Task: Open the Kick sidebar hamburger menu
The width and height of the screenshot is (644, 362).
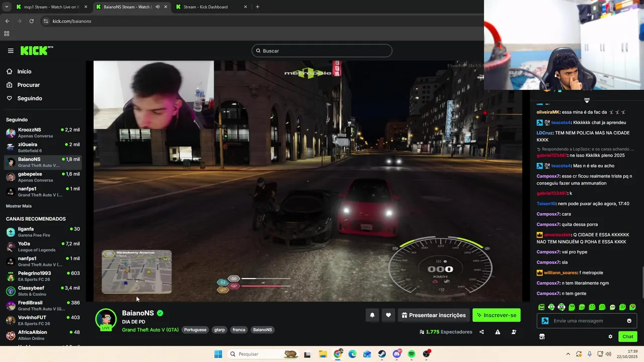Action: point(11,51)
